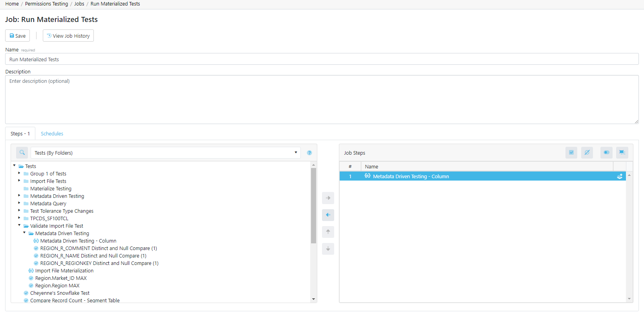Click the Description text area
644x336 pixels.
(322, 100)
